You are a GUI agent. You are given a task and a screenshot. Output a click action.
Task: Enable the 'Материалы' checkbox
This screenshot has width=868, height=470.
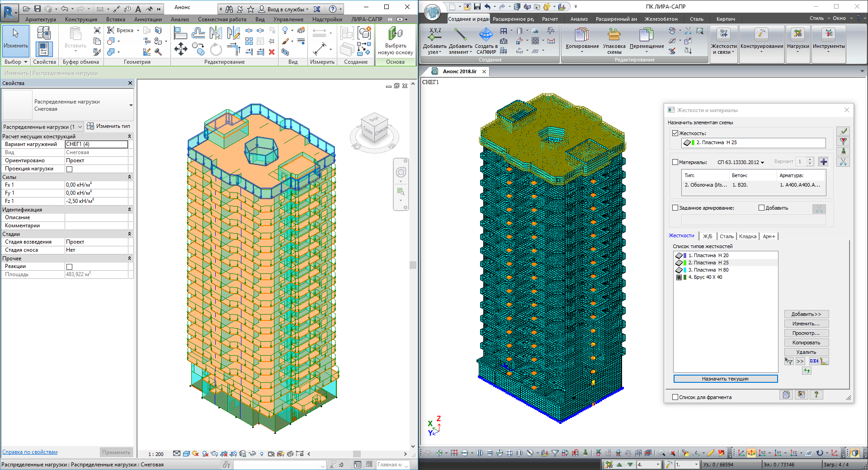click(675, 162)
